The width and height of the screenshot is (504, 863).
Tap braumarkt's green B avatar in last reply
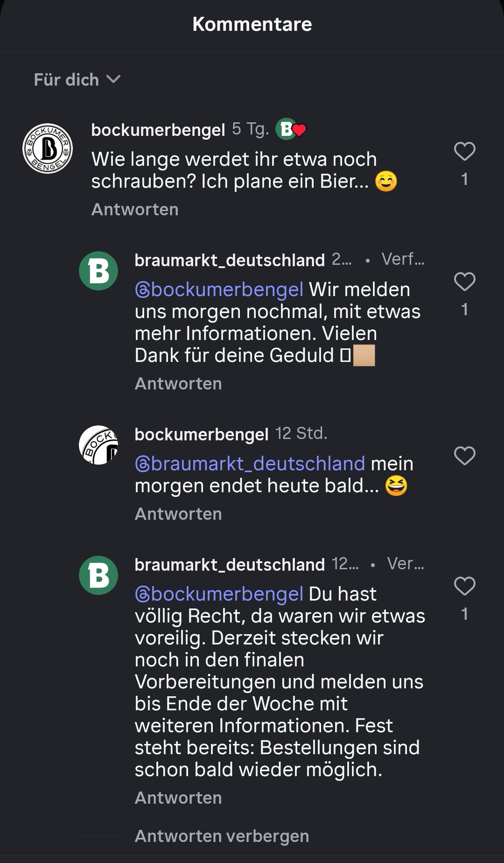coord(98,575)
